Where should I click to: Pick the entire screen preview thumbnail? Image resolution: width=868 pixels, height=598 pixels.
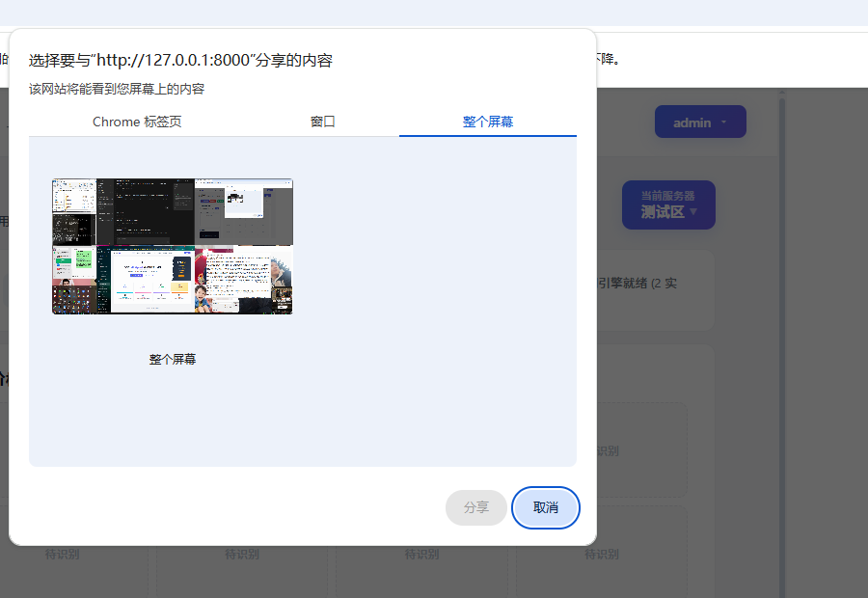(173, 246)
